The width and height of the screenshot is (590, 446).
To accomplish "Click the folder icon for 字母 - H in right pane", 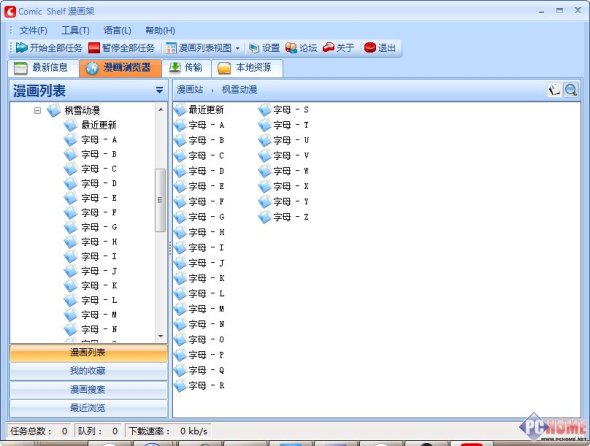I will (x=180, y=232).
